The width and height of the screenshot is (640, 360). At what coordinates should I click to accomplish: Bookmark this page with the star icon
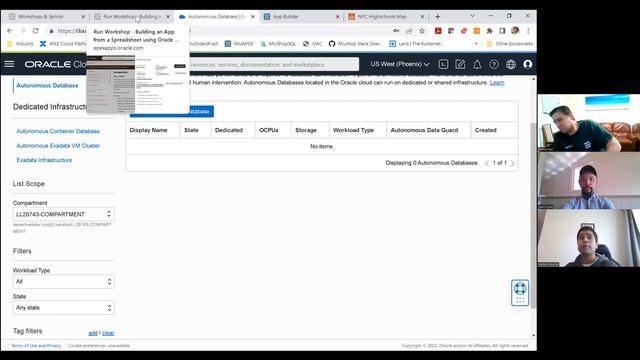(422, 31)
